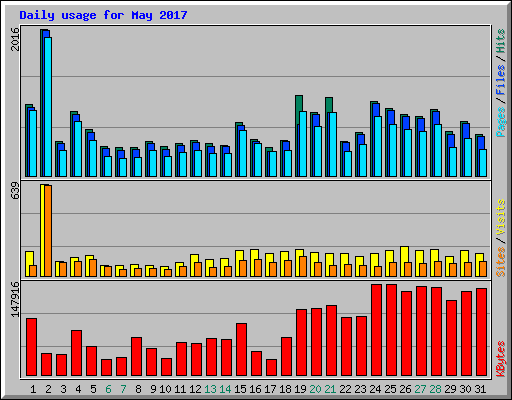Click green weekend day label 21
Screen dimensions: 512x400
coord(330,389)
